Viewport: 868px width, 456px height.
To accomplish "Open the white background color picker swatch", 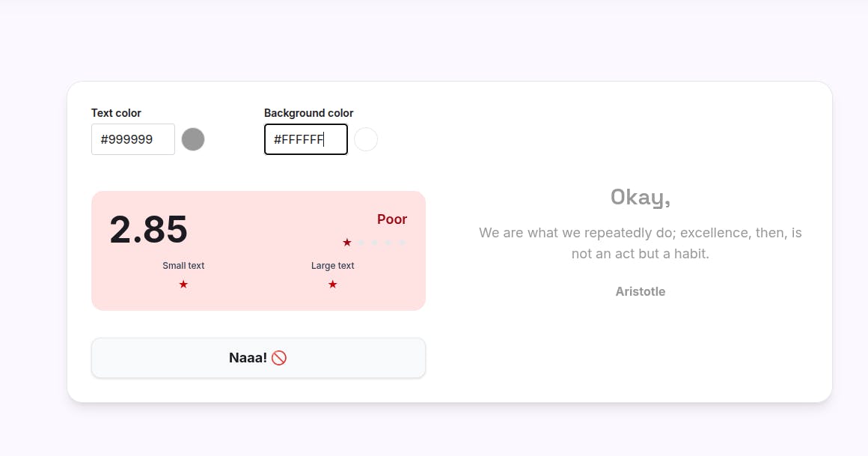I will [366, 139].
